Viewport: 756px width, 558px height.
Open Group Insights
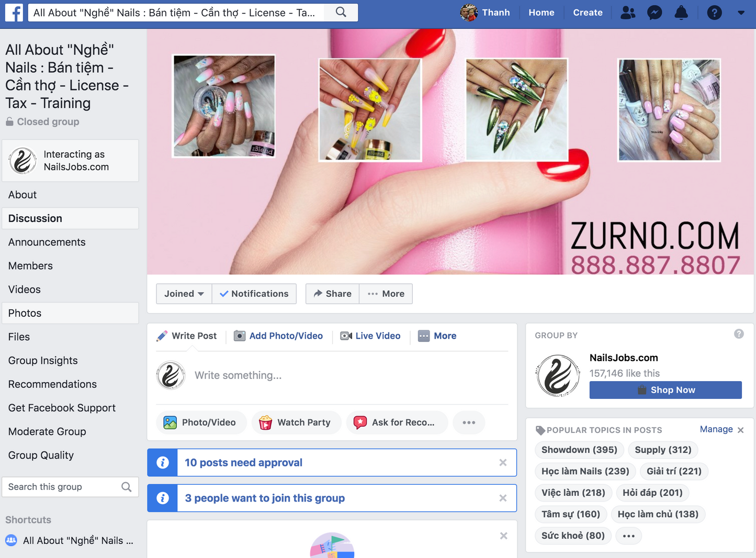pyautogui.click(x=70, y=360)
